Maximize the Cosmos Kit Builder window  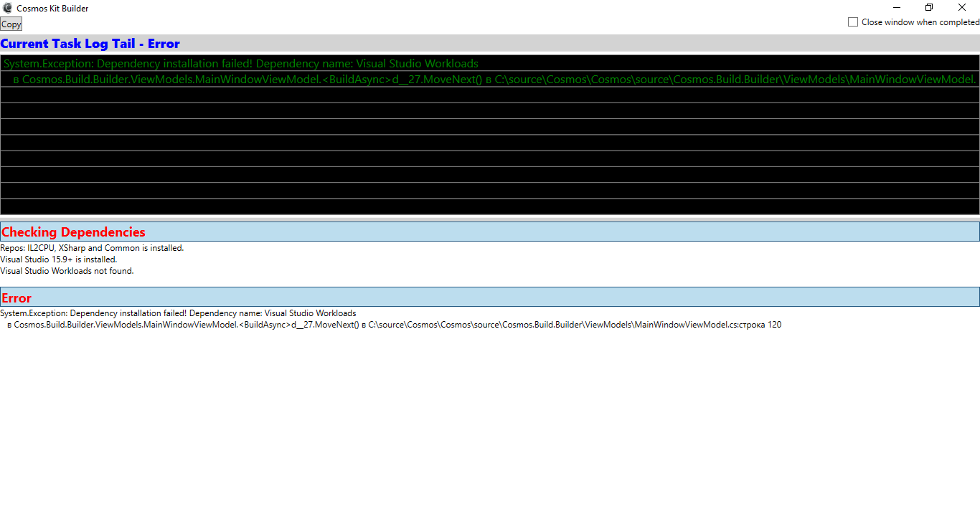(x=929, y=7)
